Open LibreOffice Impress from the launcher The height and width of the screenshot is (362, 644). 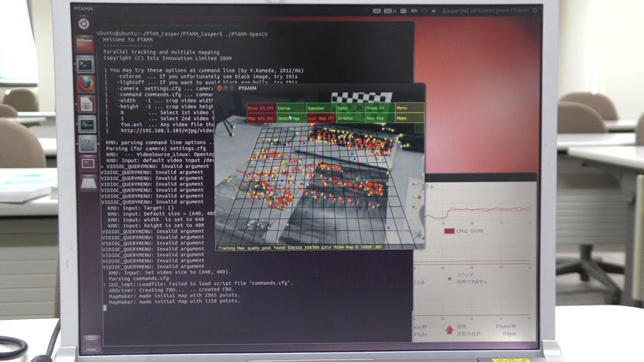point(86,105)
